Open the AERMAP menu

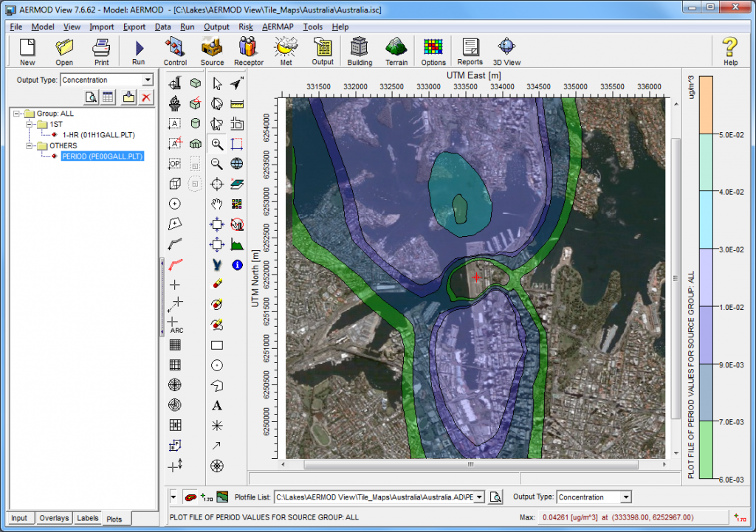coord(278,27)
